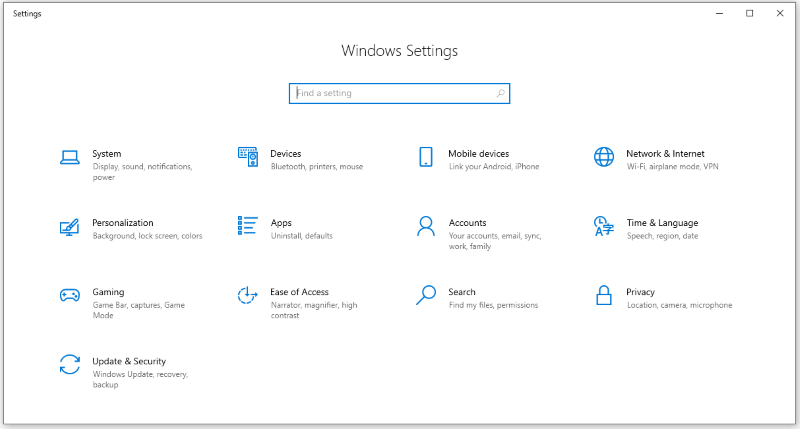Open the System laptop icon
800x429 pixels.
[x=69, y=158]
